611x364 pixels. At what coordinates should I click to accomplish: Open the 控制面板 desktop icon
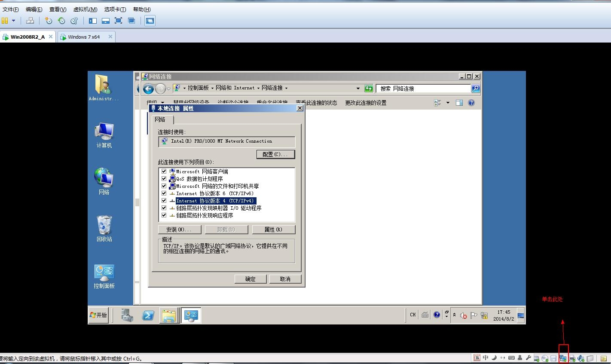click(104, 276)
